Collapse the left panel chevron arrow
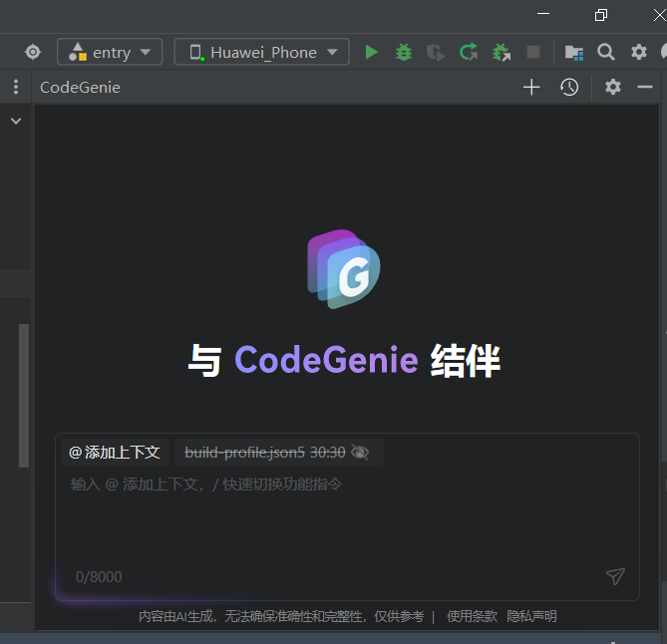 pos(16,122)
